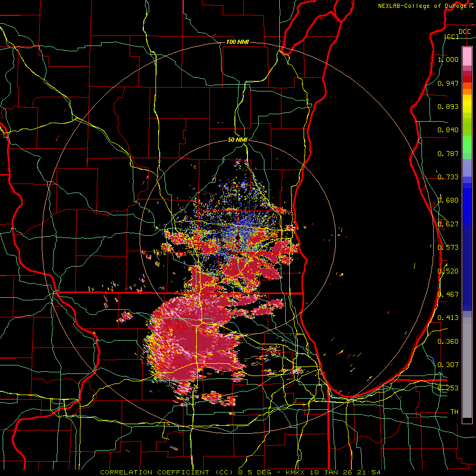The width and height of the screenshot is (476, 476).
Task: Click the 0.787 scale value
Action: click(x=448, y=153)
